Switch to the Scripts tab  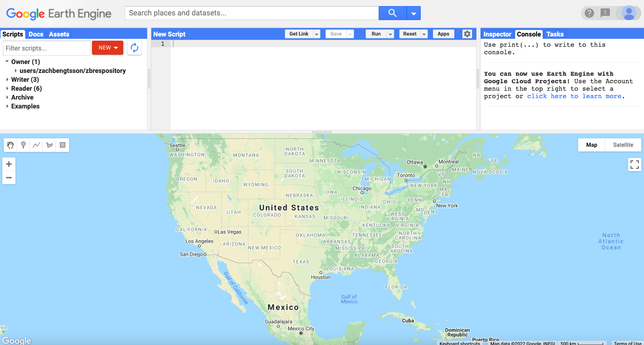13,34
